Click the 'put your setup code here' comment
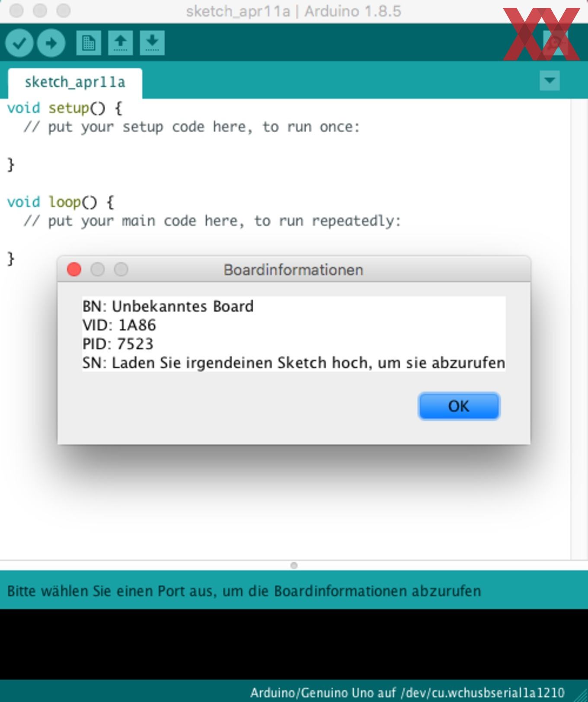 pyautogui.click(x=192, y=127)
